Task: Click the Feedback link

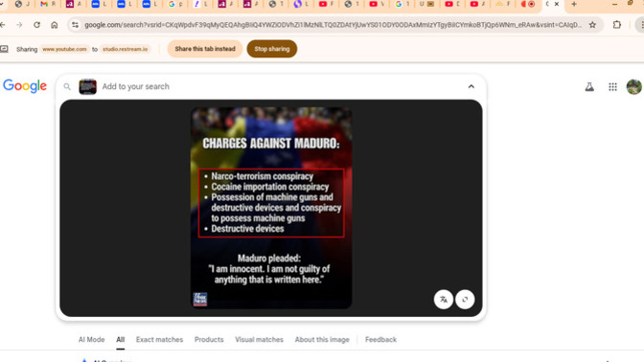Action: coord(380,339)
